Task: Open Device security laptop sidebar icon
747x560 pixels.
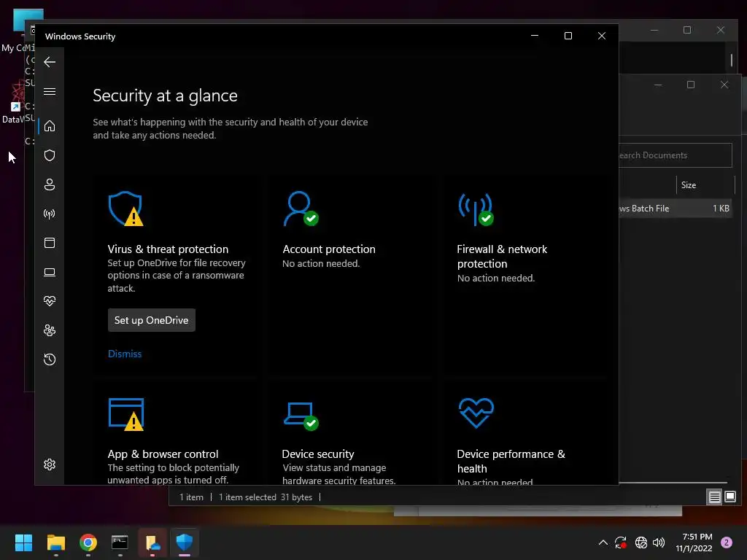Action: click(x=50, y=272)
